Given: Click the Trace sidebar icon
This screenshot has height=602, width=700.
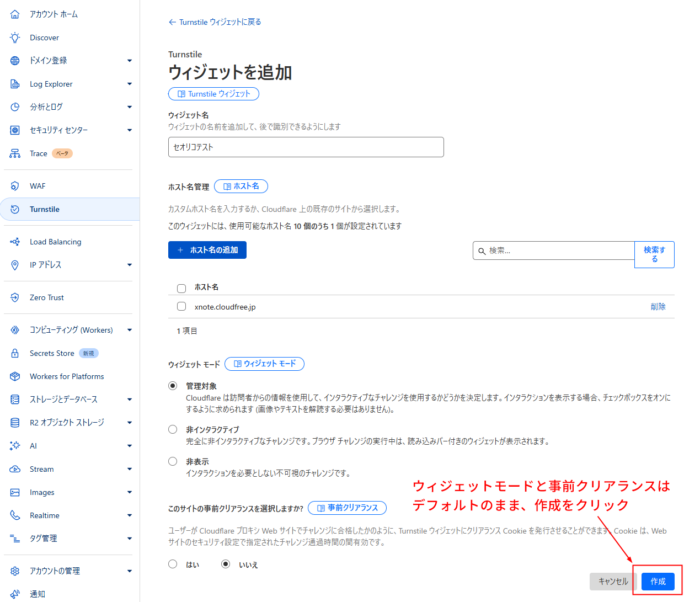Looking at the screenshot, I should [15, 153].
